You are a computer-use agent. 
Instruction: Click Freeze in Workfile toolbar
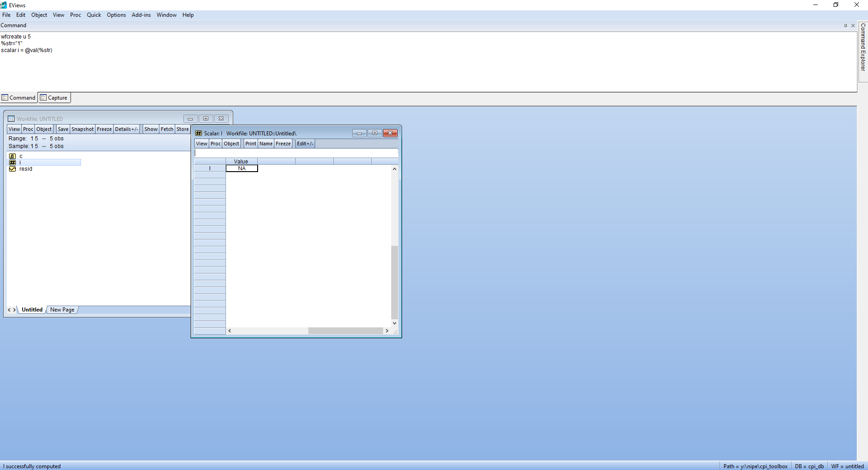(x=104, y=129)
